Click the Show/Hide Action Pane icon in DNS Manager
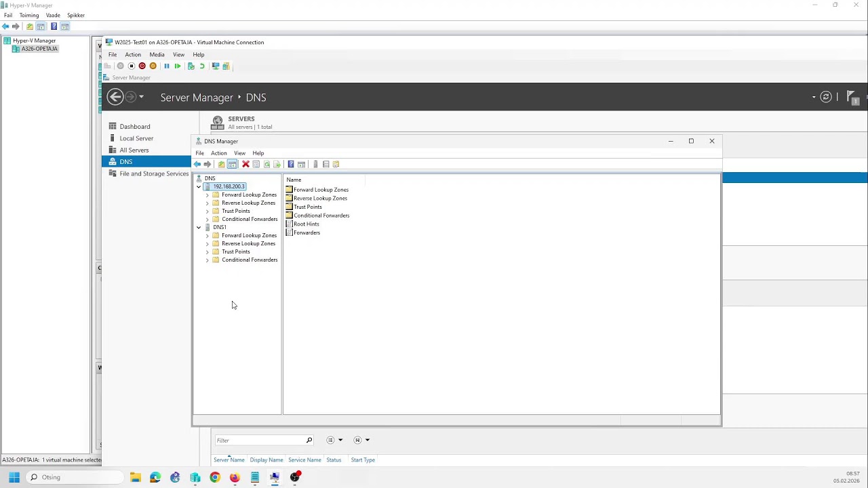868x488 pixels. [x=301, y=164]
